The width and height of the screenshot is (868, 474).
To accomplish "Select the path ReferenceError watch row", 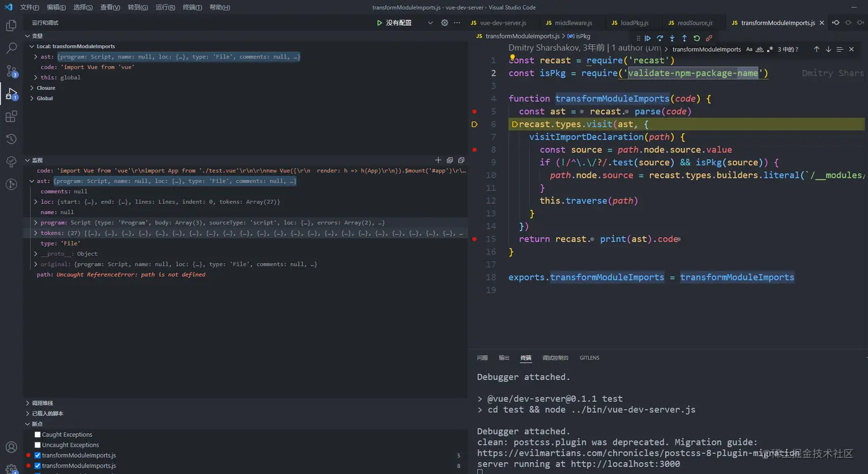I will [246, 275].
